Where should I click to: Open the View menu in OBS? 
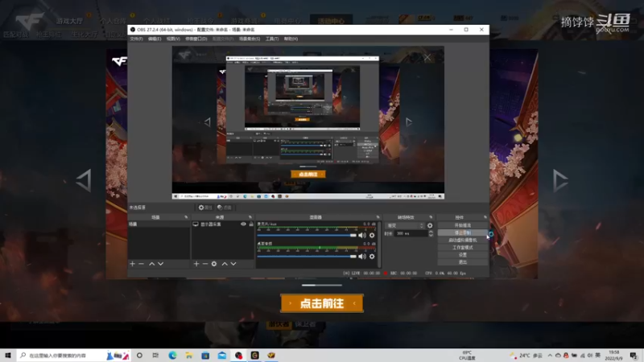pos(173,39)
